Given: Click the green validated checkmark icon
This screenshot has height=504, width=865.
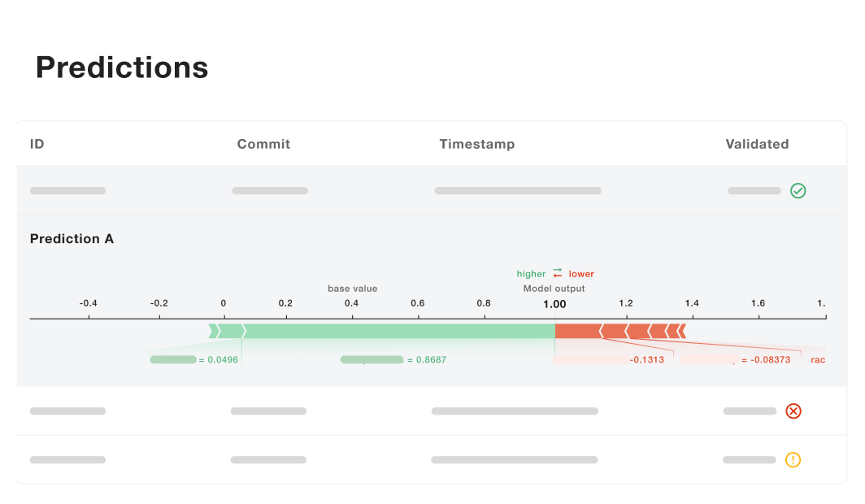Looking at the screenshot, I should 798,191.
